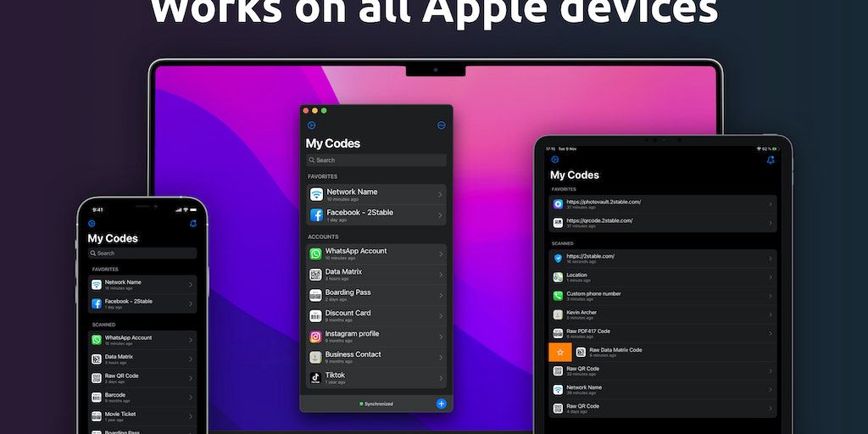The height and width of the screenshot is (434, 868).
Task: Click the Wi-Fi icon beside Network Name on Mac
Action: point(316,194)
